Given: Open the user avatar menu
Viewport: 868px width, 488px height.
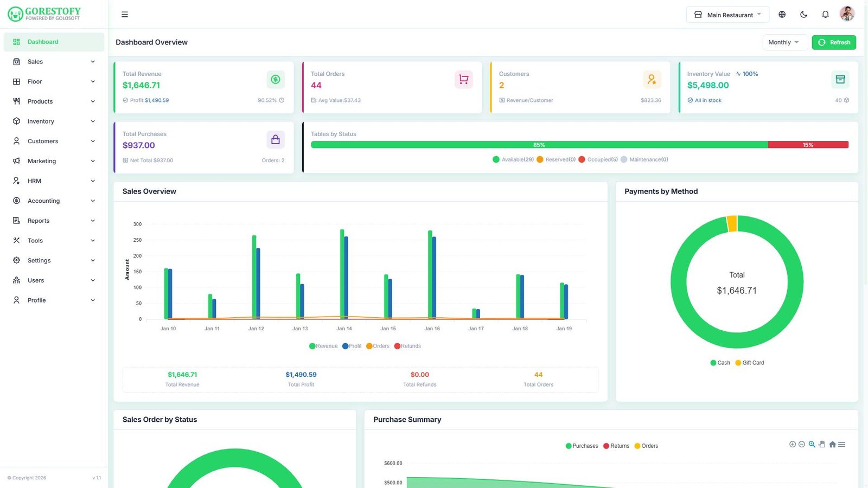Looking at the screenshot, I should (847, 14).
